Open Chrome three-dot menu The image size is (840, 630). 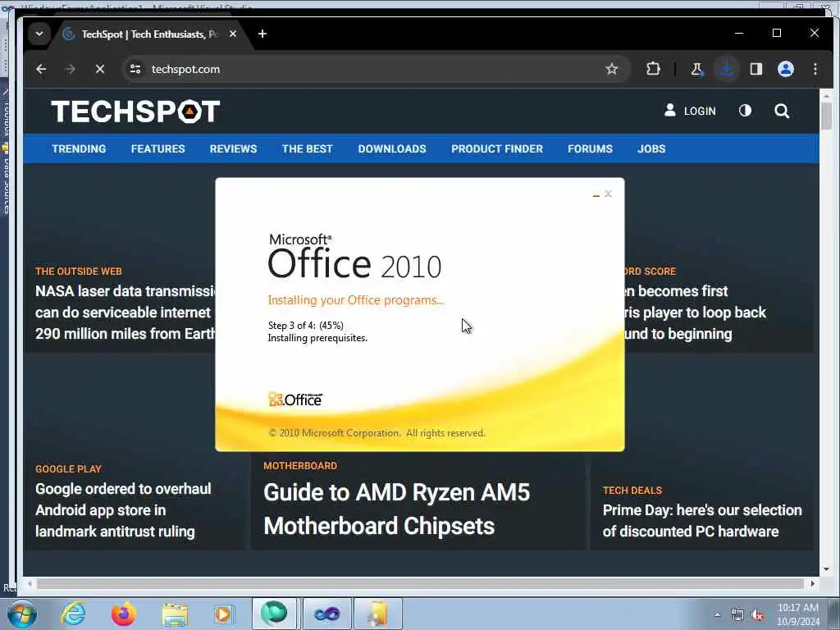tap(815, 69)
